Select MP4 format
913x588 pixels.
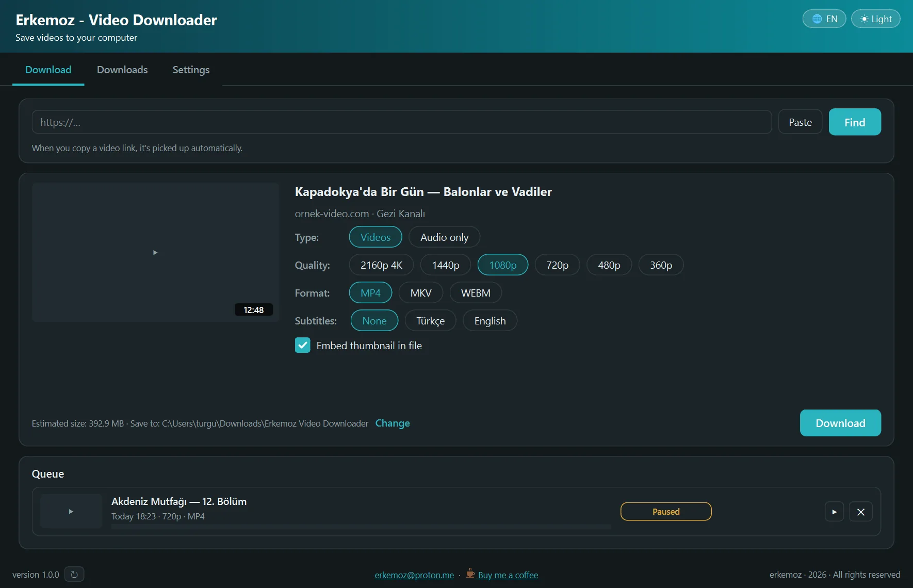click(x=370, y=293)
